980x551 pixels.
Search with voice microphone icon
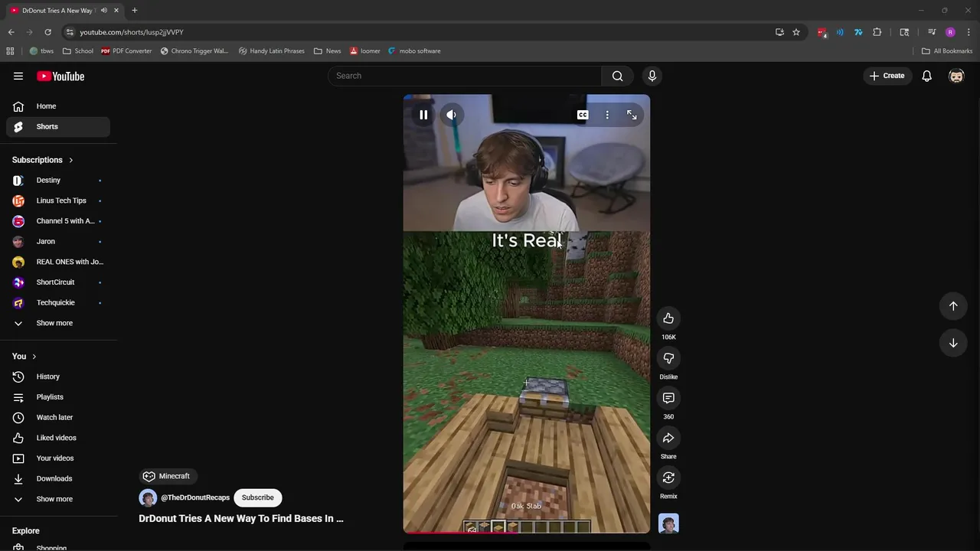[x=652, y=76]
